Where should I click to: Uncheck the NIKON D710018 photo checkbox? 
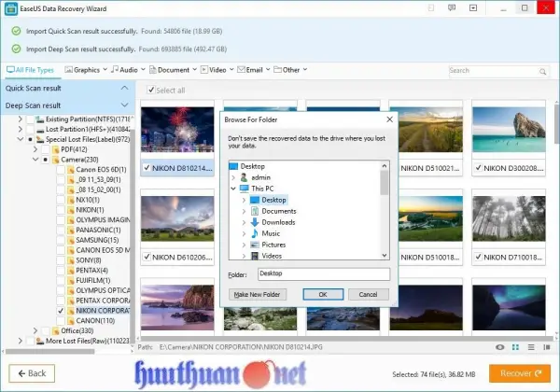[478, 257]
